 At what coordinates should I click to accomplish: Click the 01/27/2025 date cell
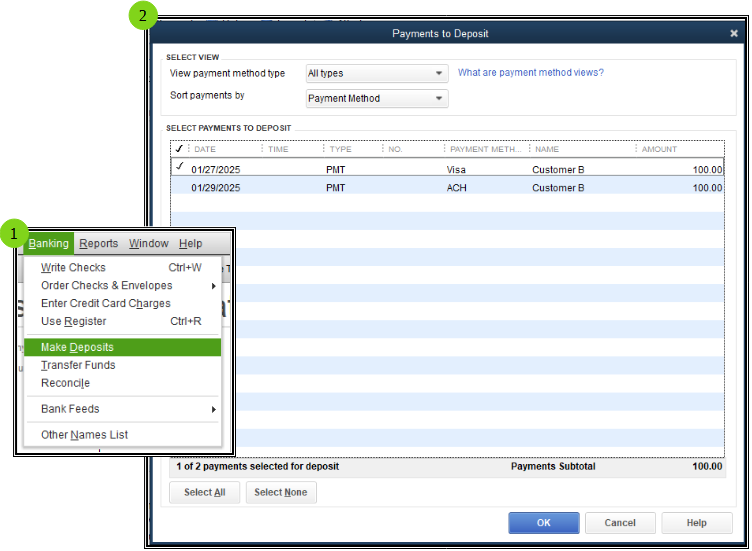click(216, 170)
